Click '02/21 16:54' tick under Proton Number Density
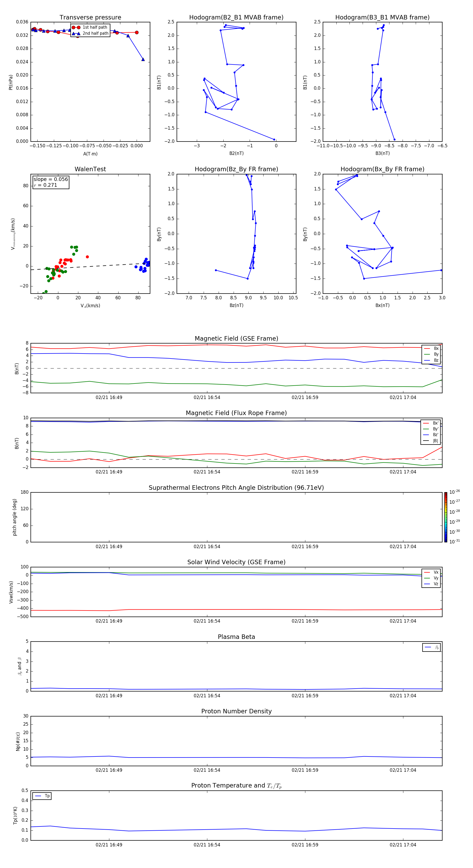 (x=207, y=770)
